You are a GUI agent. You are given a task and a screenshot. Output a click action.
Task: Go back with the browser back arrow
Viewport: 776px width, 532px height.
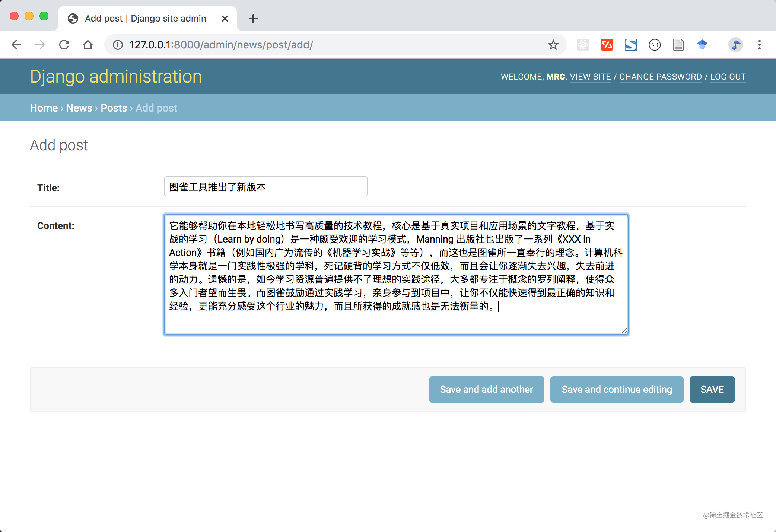tap(16, 45)
